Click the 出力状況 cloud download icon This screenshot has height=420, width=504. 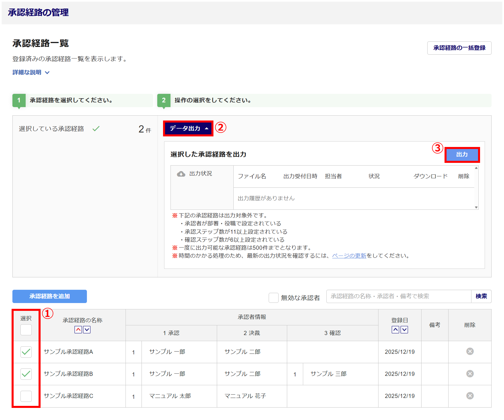[181, 174]
